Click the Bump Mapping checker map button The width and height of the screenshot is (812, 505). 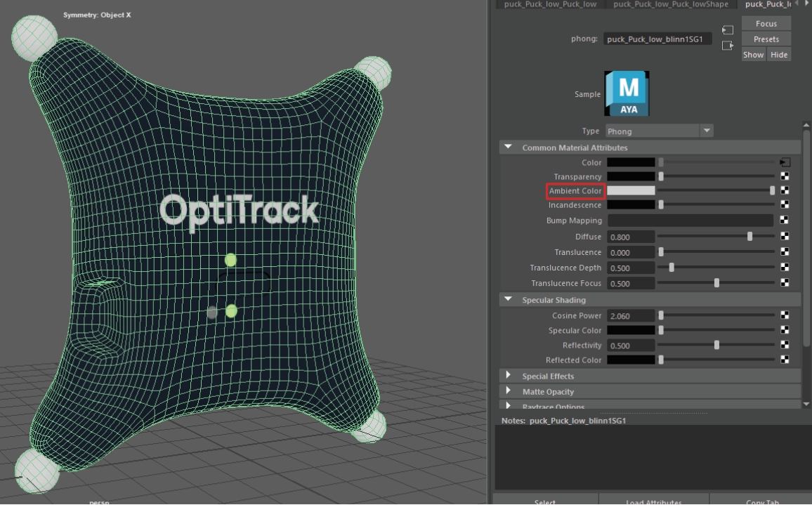tap(785, 221)
